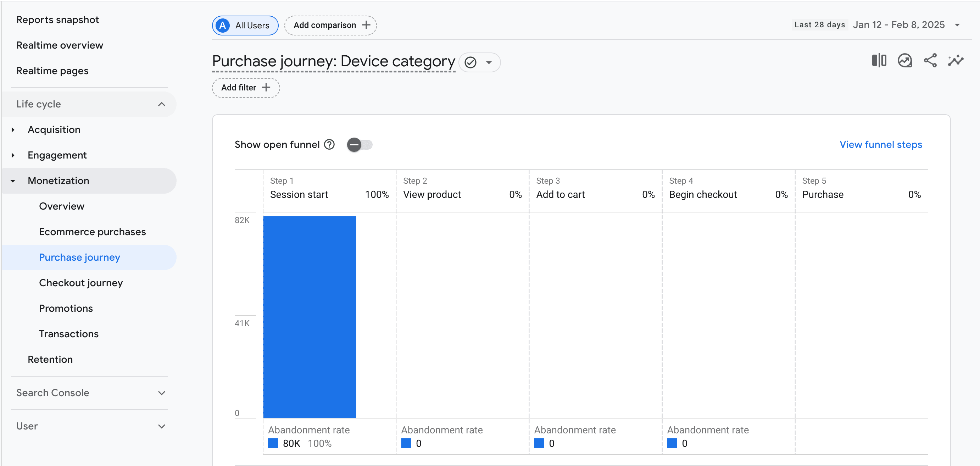Toggle the Show open funnel switch

pyautogui.click(x=359, y=145)
